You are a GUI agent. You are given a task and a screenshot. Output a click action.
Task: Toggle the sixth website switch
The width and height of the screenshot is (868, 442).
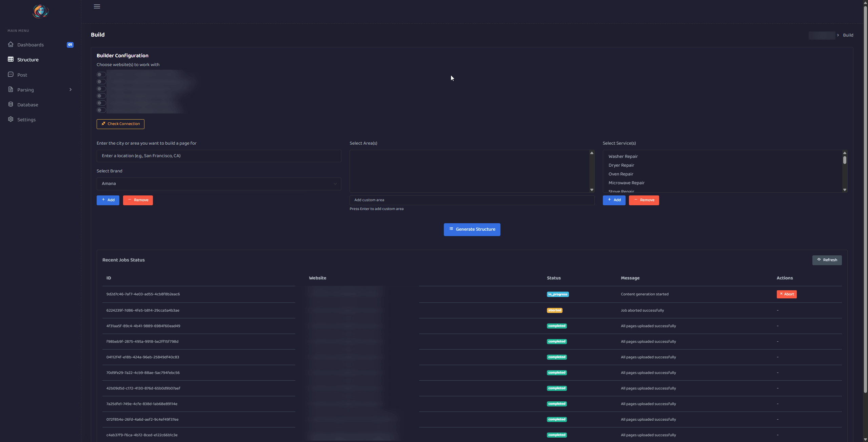click(101, 110)
